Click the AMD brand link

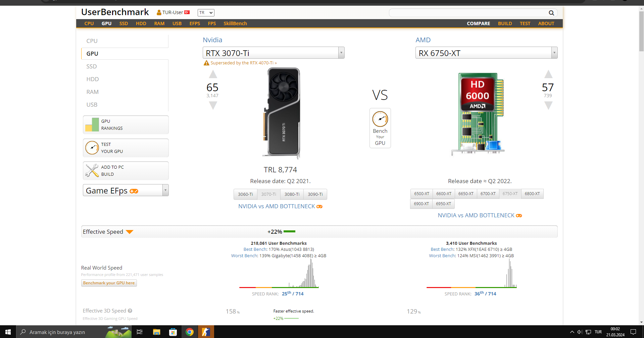pos(423,40)
